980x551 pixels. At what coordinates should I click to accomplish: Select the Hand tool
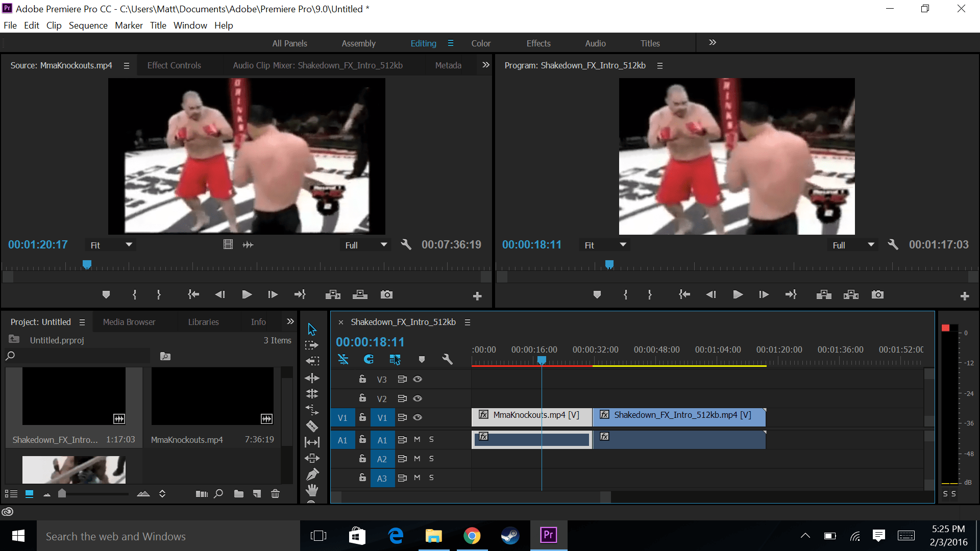[x=312, y=490]
